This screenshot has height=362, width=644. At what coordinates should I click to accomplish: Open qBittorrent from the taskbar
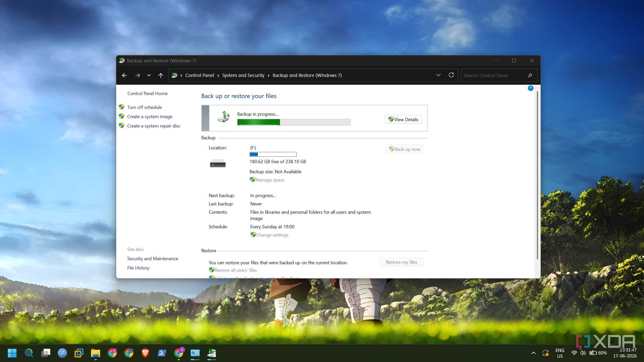click(62, 353)
